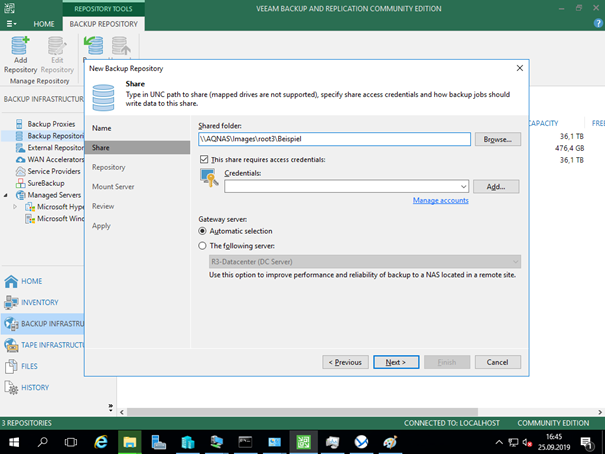Open the Manage accounts link
The height and width of the screenshot is (454, 605).
pos(440,200)
